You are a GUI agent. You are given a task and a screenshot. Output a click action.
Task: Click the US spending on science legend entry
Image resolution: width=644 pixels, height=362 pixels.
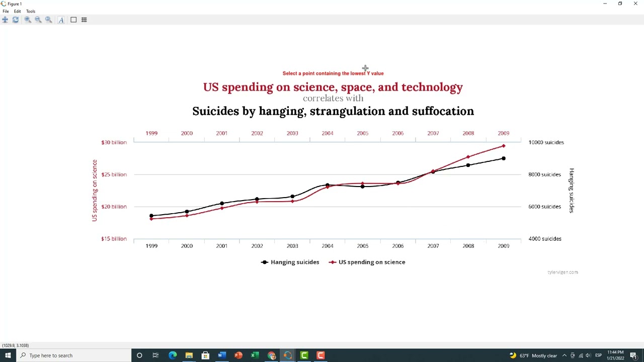pyautogui.click(x=367, y=262)
